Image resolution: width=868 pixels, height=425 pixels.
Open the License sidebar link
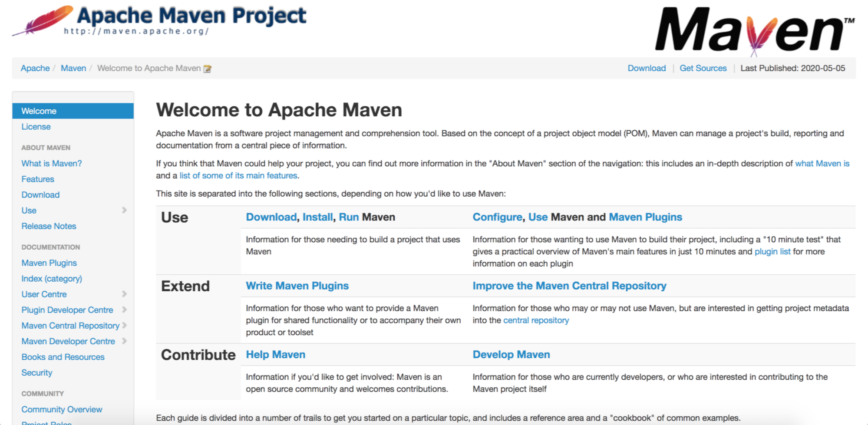36,127
